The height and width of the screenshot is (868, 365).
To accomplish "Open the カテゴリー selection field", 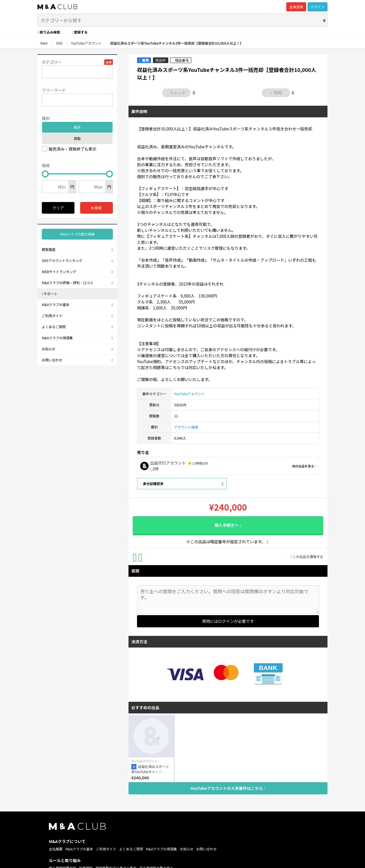I will pos(77,72).
